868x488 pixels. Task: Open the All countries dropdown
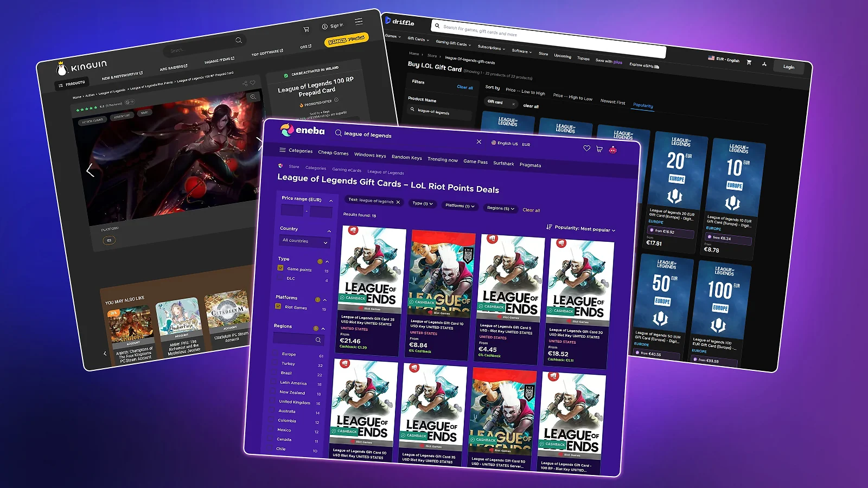[304, 241]
